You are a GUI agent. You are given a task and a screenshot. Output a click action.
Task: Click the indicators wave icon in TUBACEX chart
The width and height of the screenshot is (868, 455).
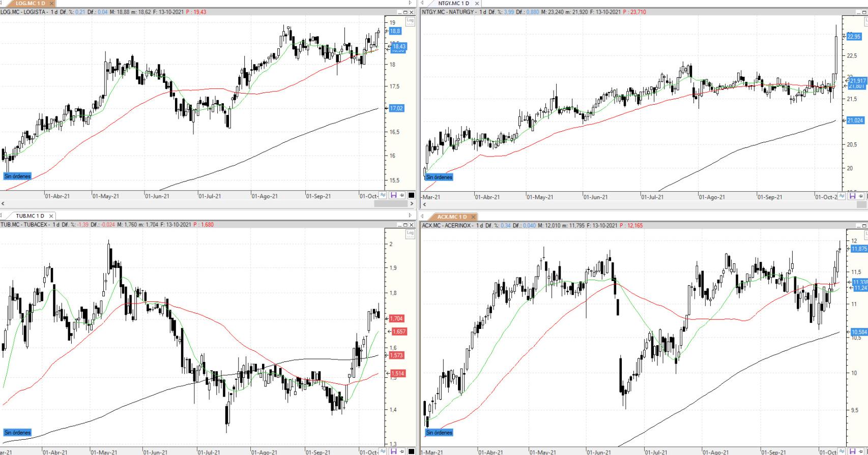384,451
